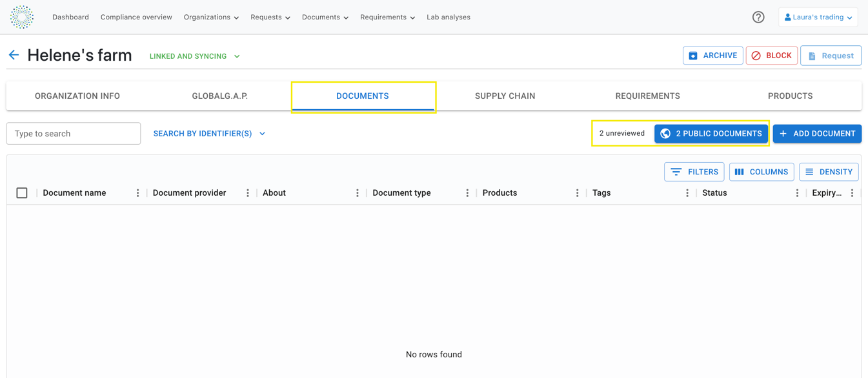
Task: Expand the Requests menu
Action: coord(270,17)
